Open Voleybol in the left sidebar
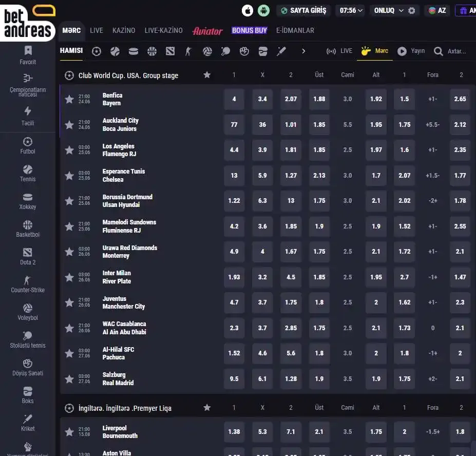 [x=28, y=312]
